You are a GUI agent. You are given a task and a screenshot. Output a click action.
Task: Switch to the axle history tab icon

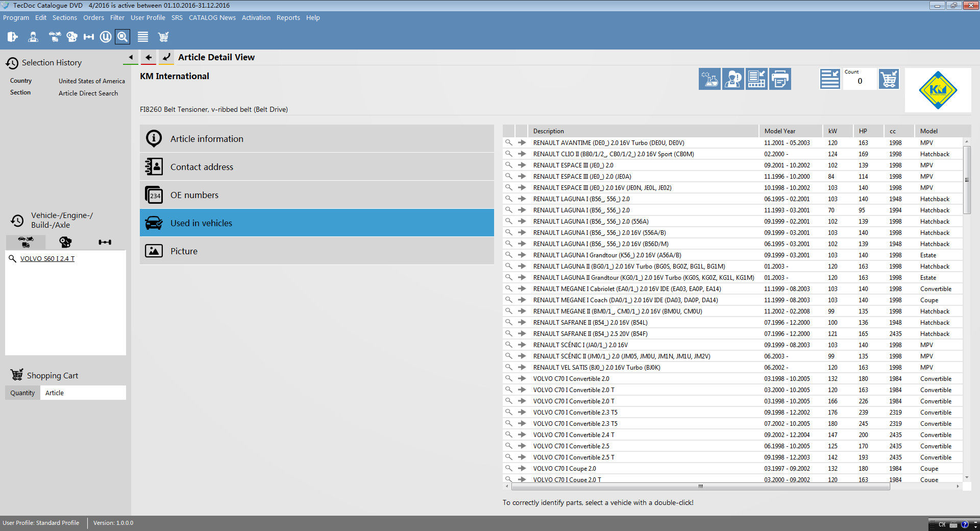[x=105, y=242]
